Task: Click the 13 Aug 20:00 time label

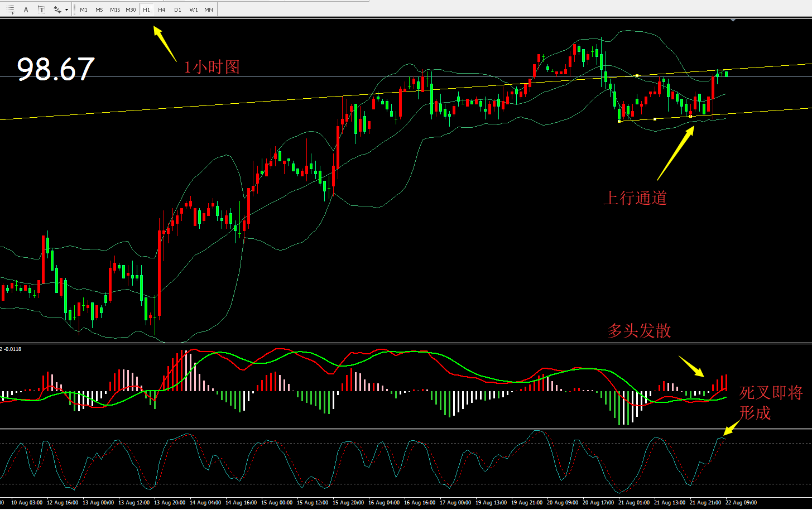Action: click(170, 503)
